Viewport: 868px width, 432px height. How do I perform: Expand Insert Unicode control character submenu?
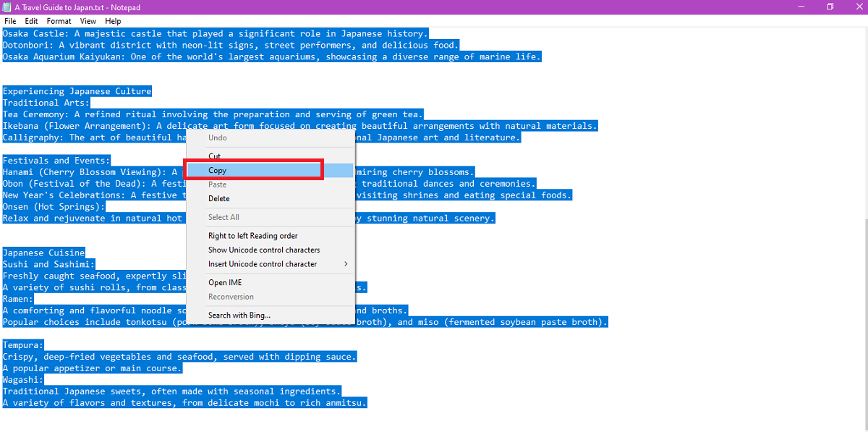tap(263, 264)
